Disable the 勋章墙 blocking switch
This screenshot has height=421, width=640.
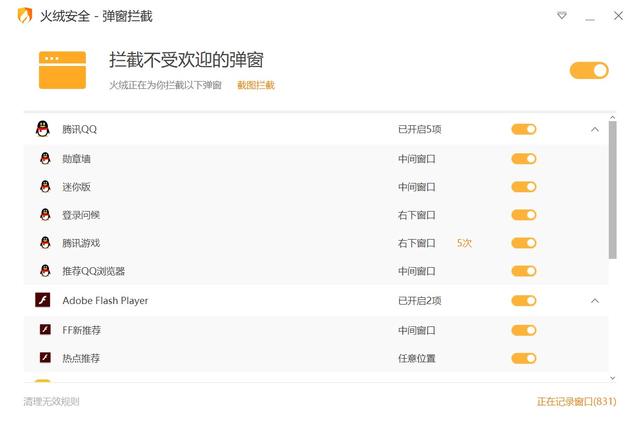524,159
